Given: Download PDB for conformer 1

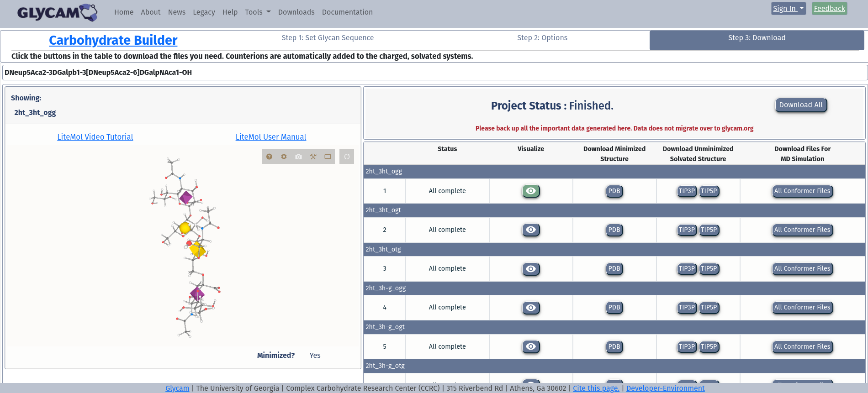Looking at the screenshot, I should [614, 191].
